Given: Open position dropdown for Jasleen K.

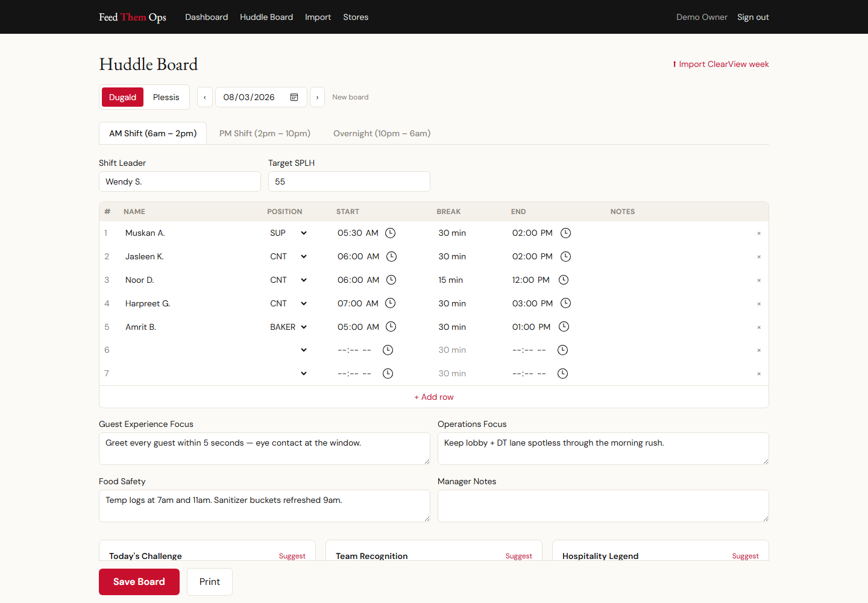Looking at the screenshot, I should [288, 256].
